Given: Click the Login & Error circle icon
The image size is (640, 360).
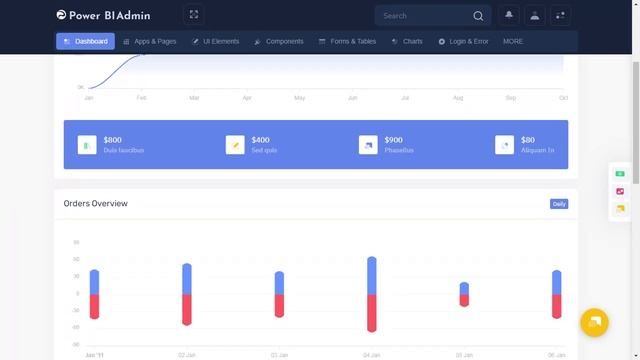Looking at the screenshot, I should (442, 42).
